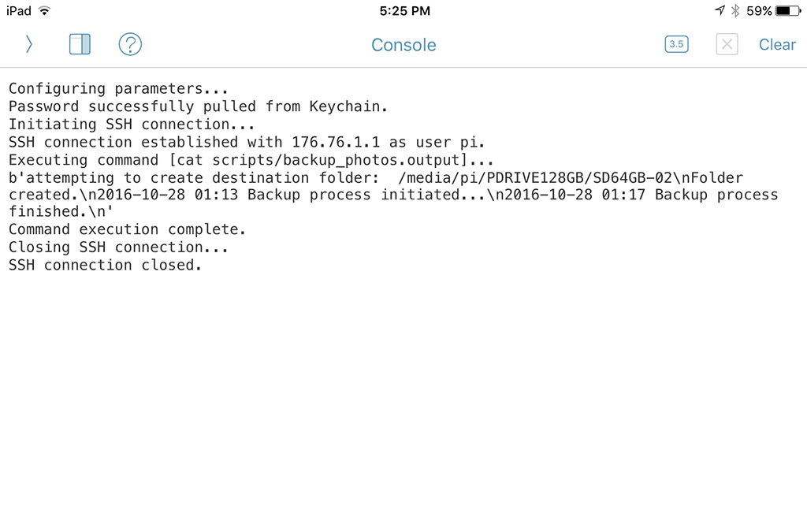Tap the Bluetooth status icon

735,11
